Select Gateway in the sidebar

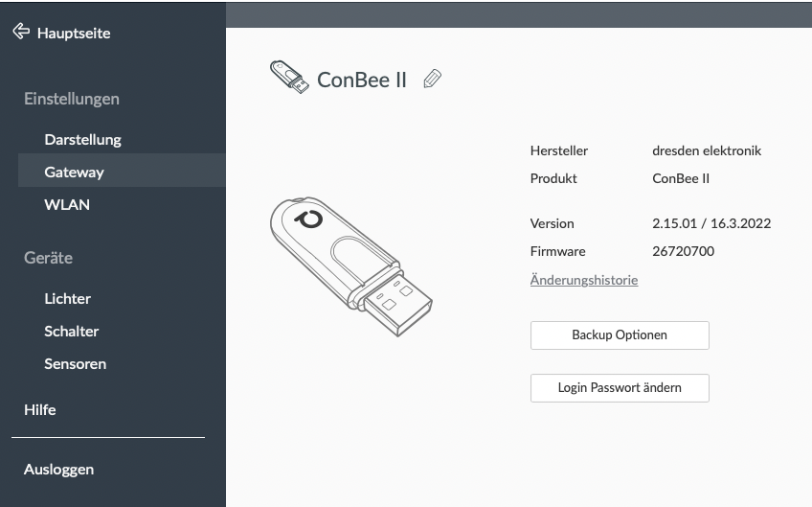pos(74,173)
